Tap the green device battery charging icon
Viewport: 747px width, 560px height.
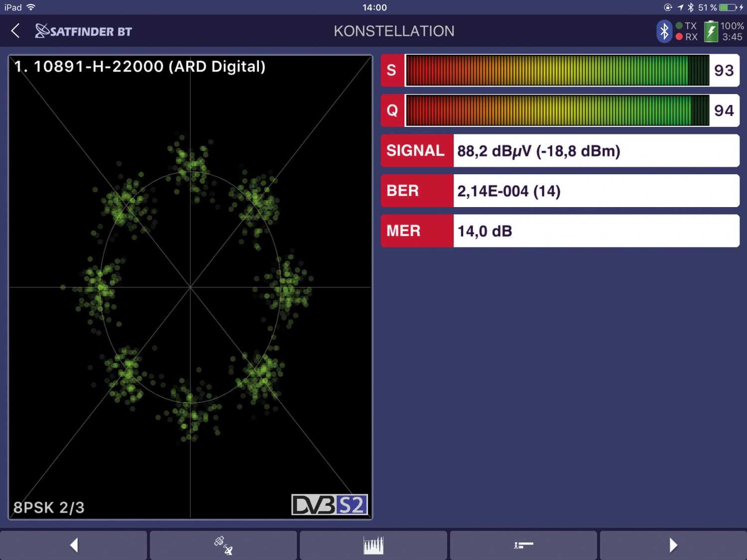tap(711, 31)
